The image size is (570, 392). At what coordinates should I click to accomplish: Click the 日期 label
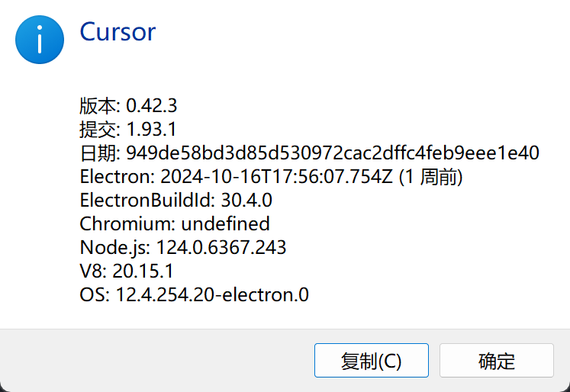click(98, 153)
